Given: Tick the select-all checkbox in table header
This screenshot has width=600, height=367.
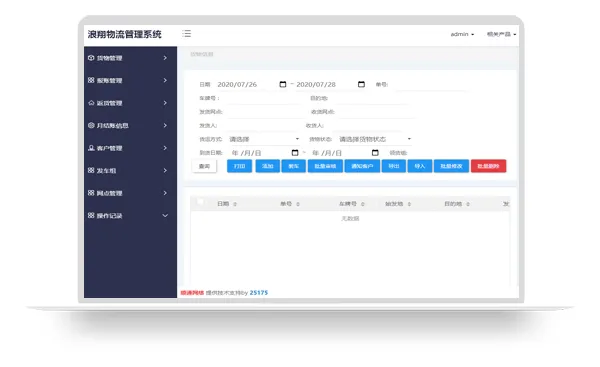Looking at the screenshot, I should [200, 202].
